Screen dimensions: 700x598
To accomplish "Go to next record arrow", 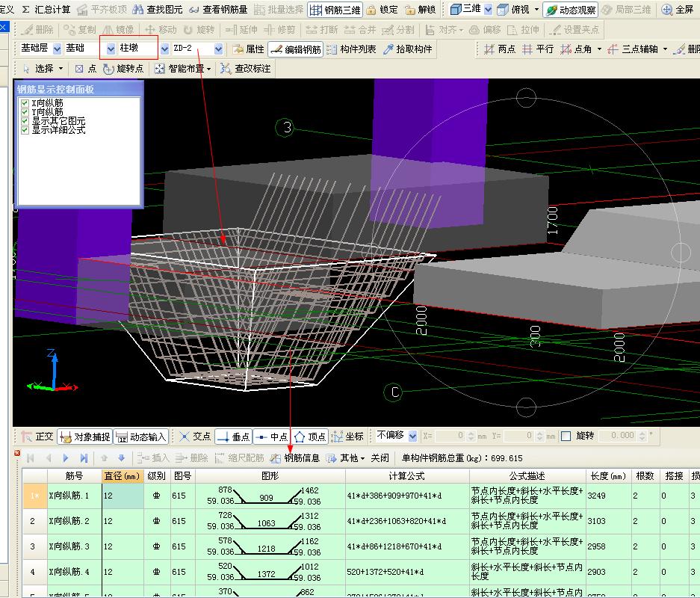I will [x=66, y=457].
